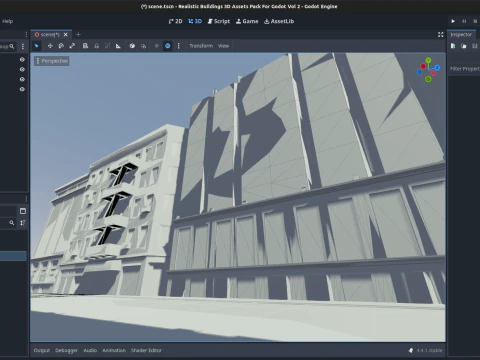Toggle visibility of the bottommost scene node
The height and width of the screenshot is (360, 480).
(22, 89)
